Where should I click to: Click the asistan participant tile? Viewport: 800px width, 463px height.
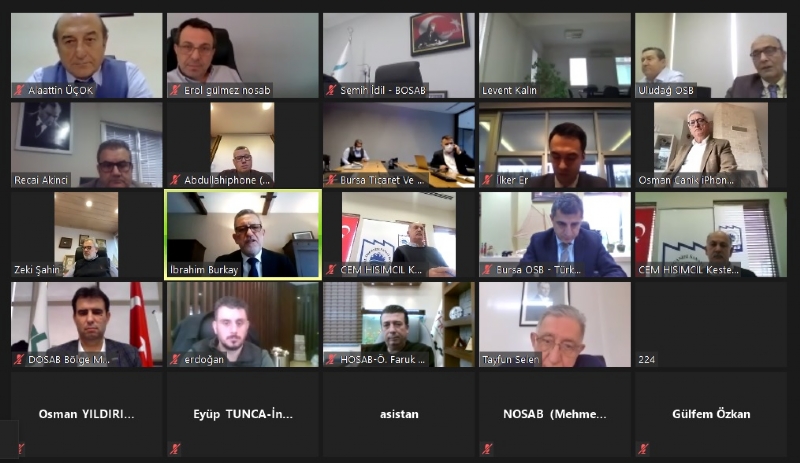point(399,415)
